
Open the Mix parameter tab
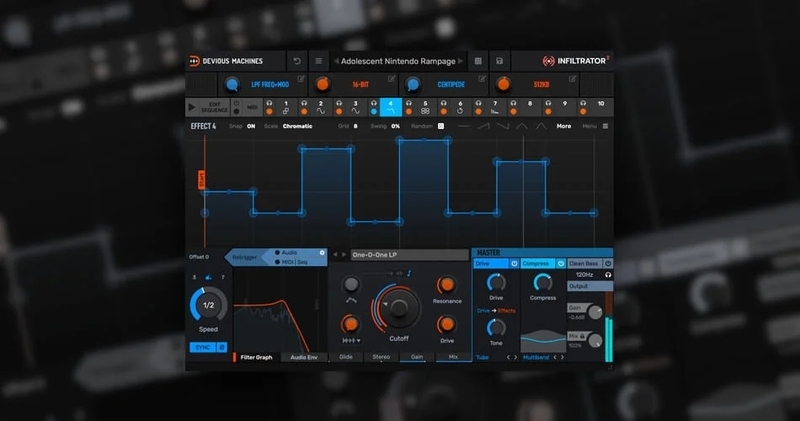[453, 357]
